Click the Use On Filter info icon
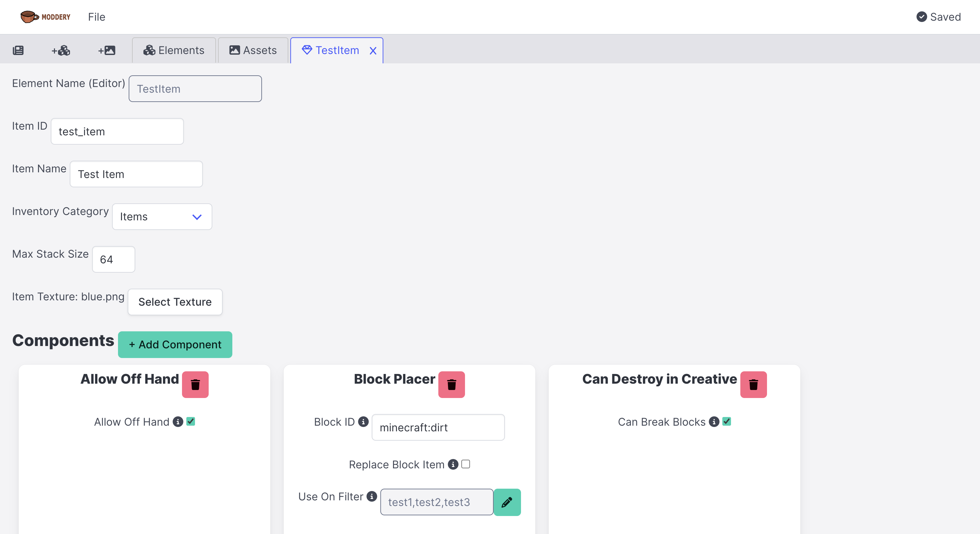This screenshot has width=980, height=534. click(x=371, y=496)
